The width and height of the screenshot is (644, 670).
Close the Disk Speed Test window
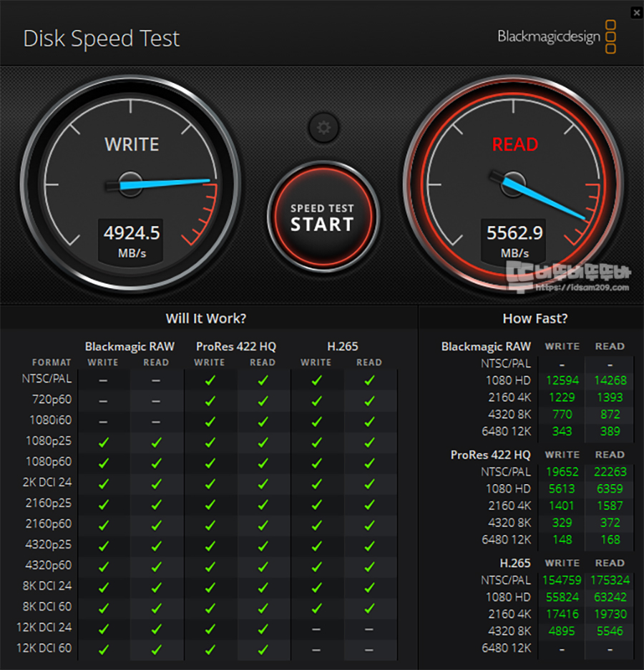[x=636, y=13]
